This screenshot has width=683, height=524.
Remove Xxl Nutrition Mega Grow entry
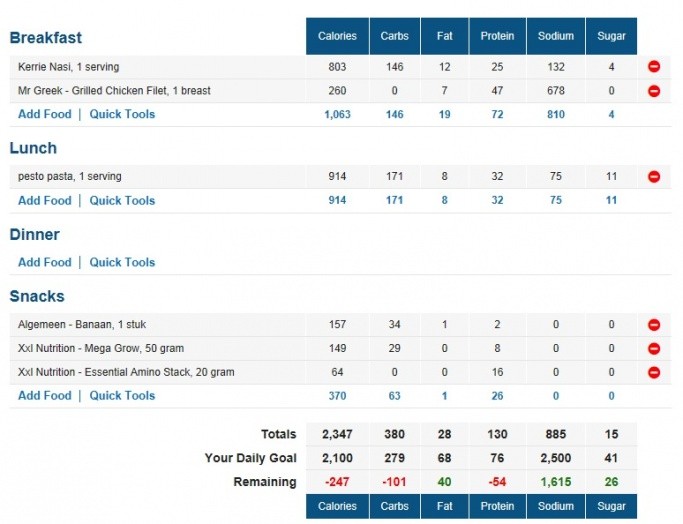click(654, 349)
